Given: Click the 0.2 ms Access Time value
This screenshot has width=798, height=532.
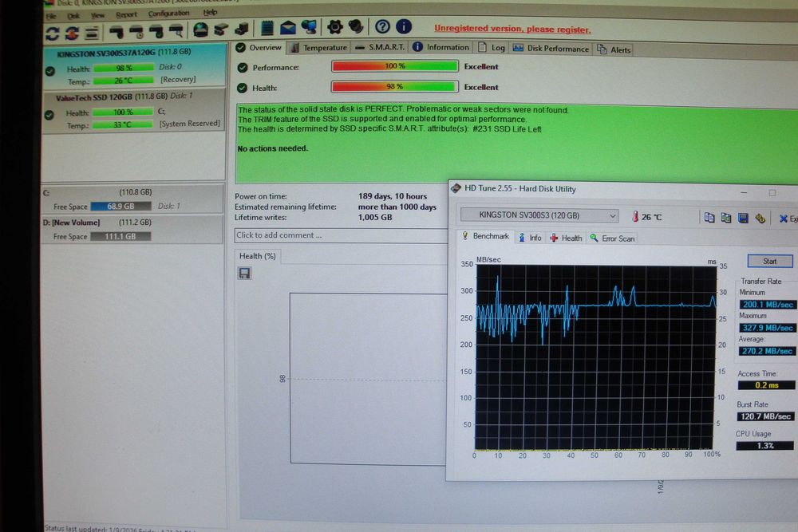Looking at the screenshot, I should point(766,385).
